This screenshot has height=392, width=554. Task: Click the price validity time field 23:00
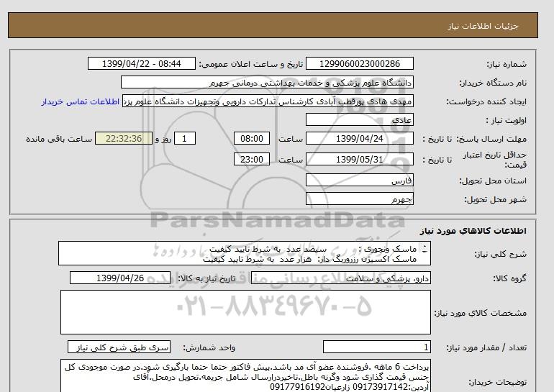(x=252, y=159)
